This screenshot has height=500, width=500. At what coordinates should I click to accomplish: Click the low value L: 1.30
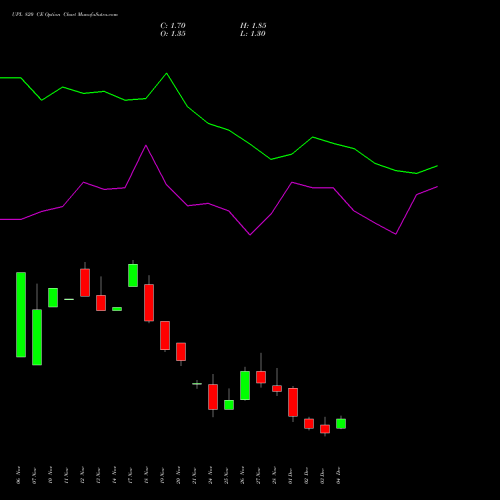tap(253, 34)
